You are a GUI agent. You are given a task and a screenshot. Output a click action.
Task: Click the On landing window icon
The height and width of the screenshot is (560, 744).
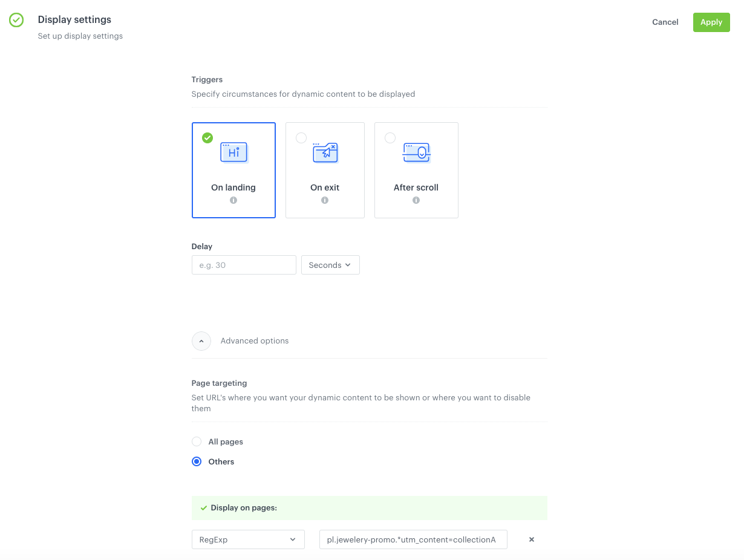coord(233,153)
